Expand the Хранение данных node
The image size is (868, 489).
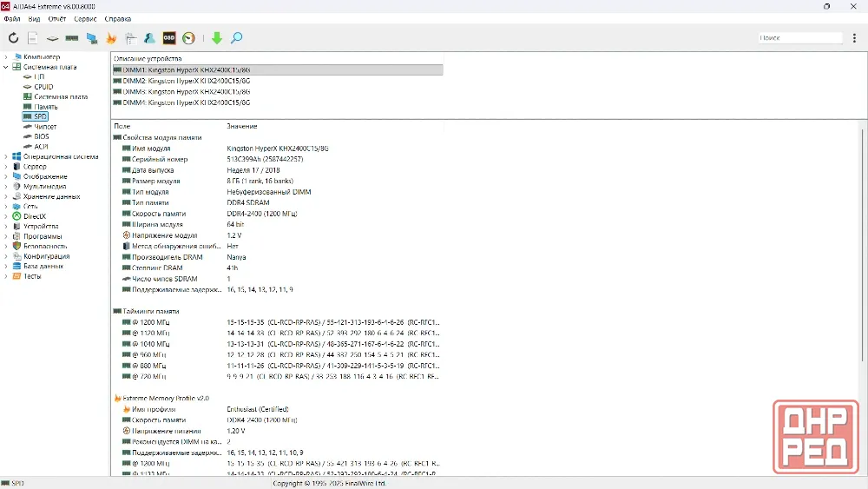[x=6, y=196]
